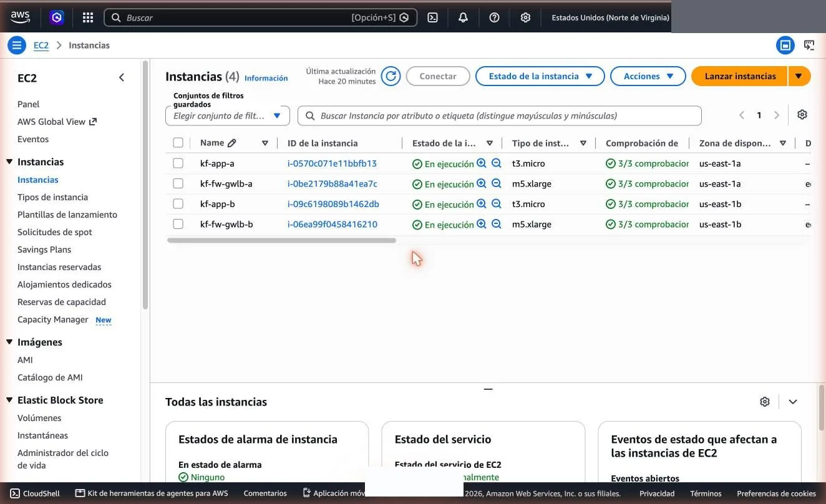Check the kf-fw-gwlb-b instance checkbox

(178, 224)
